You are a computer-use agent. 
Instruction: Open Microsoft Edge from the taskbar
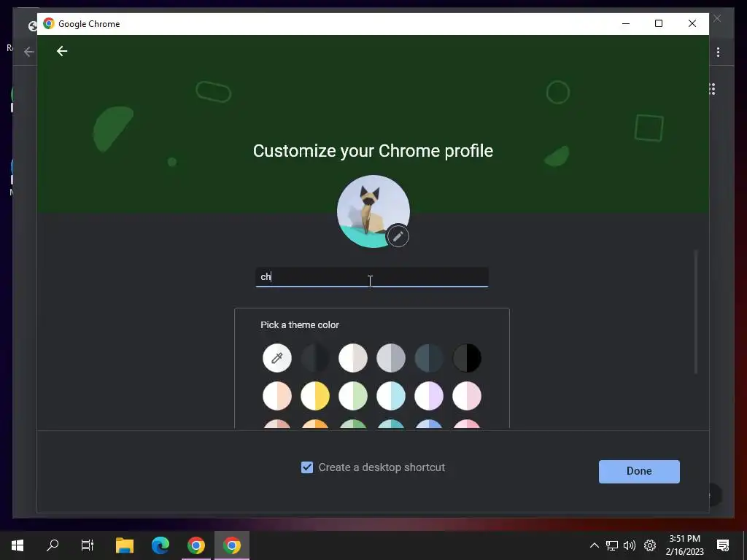tap(160, 545)
